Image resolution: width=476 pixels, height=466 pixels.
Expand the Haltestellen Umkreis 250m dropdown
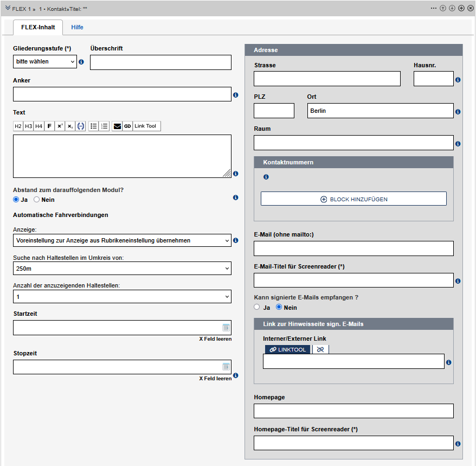(x=122, y=269)
